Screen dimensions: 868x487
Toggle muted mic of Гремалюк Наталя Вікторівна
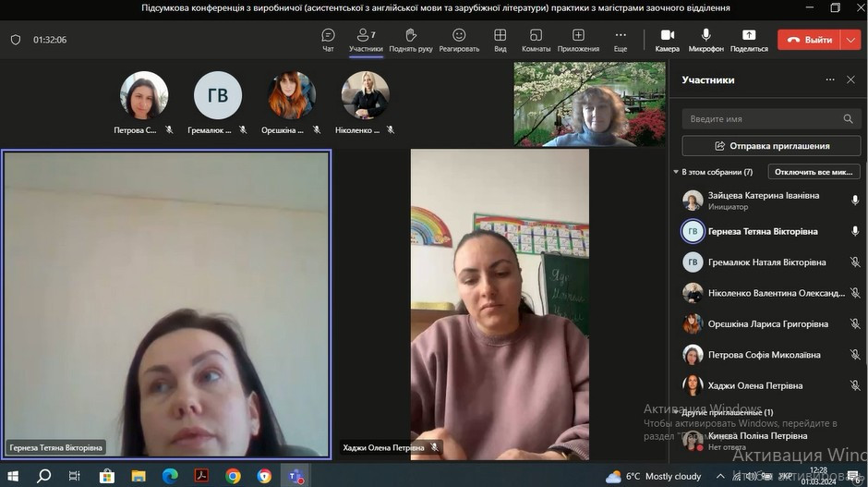pyautogui.click(x=855, y=262)
